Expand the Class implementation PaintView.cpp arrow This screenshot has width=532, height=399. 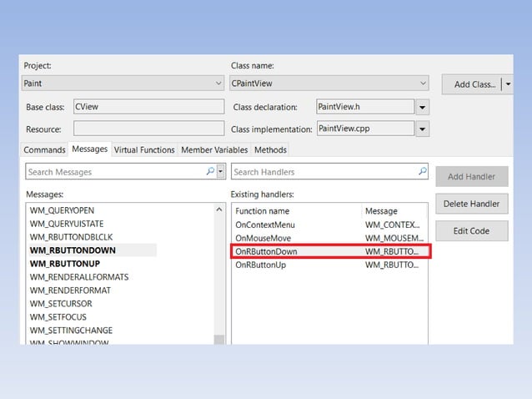tap(423, 129)
